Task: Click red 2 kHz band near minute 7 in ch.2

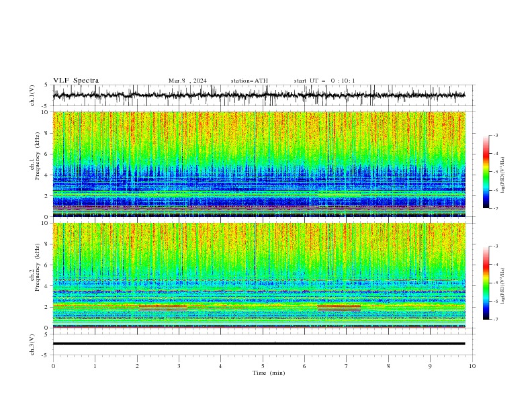Action: click(x=339, y=306)
